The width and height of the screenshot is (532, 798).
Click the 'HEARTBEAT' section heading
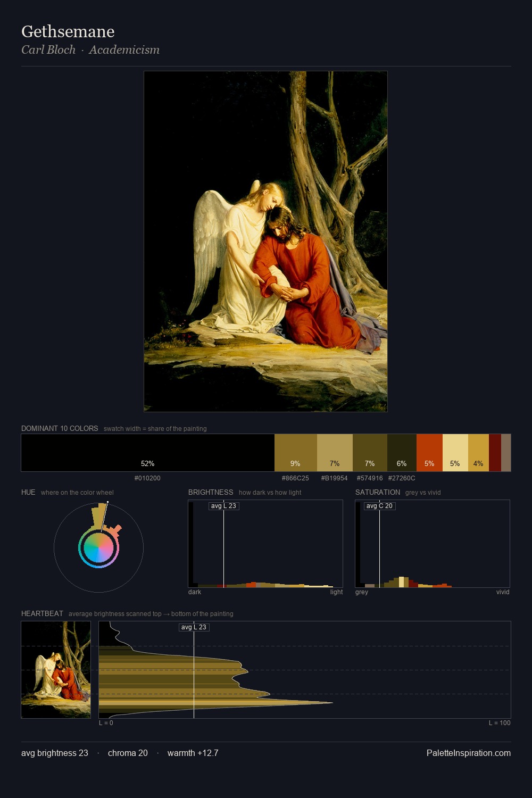tap(42, 613)
